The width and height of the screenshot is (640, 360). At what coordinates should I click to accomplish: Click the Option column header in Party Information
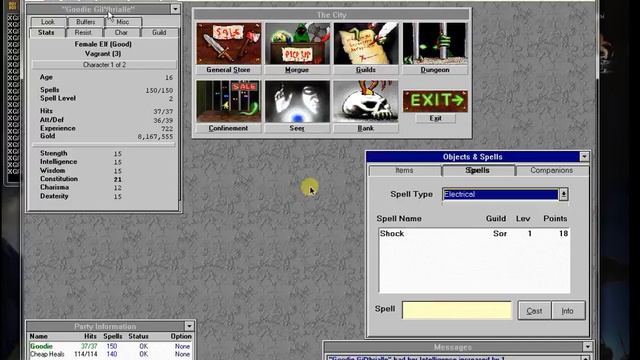181,336
